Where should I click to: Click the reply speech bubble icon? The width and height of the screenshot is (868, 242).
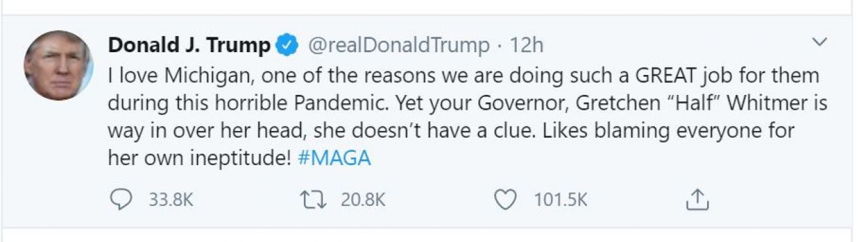click(120, 199)
